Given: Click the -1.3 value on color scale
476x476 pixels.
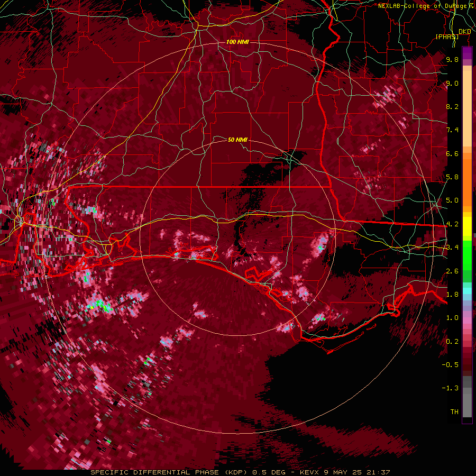Looking at the screenshot, I should point(450,388).
